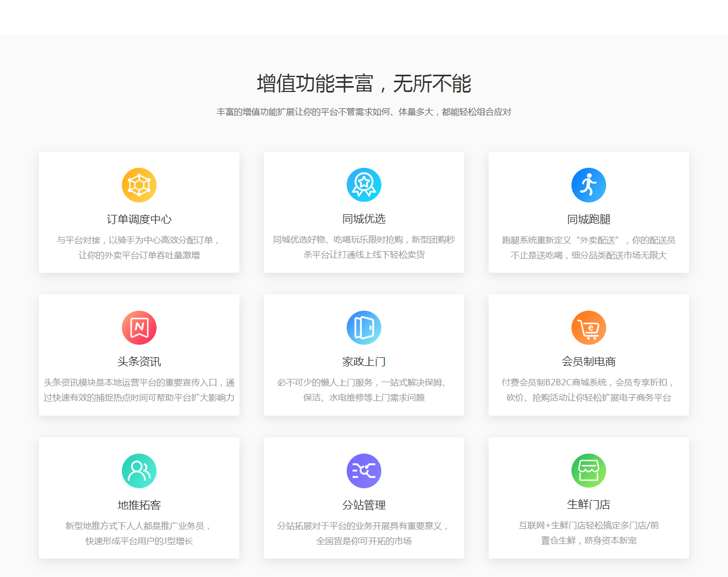
Task: Select the blue 同城跑腿 running man icon
Action: click(589, 185)
